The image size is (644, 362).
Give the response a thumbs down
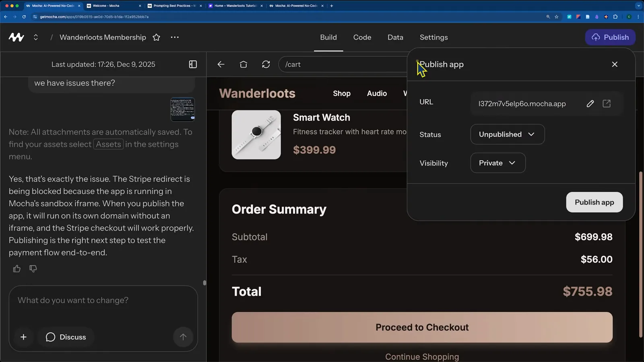(33, 269)
